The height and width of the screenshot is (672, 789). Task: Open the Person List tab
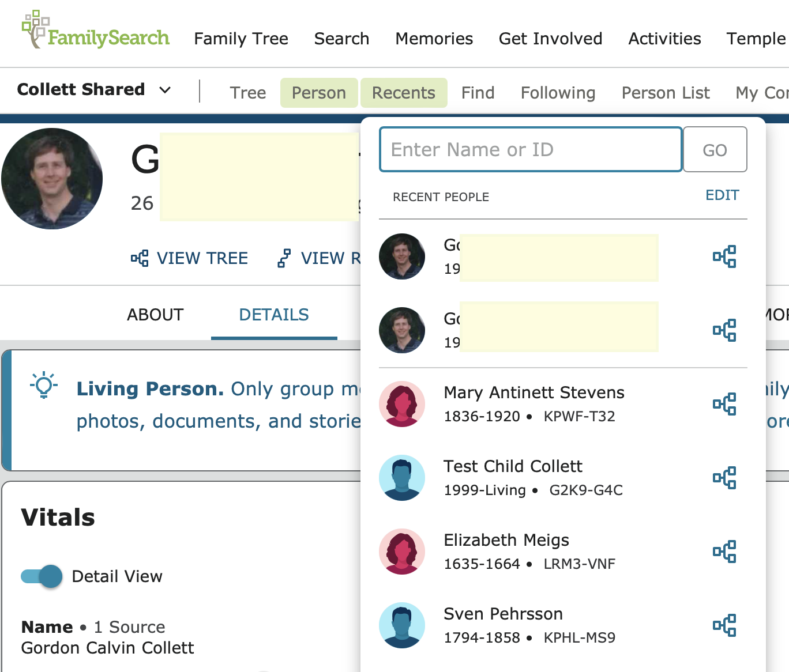pos(666,93)
